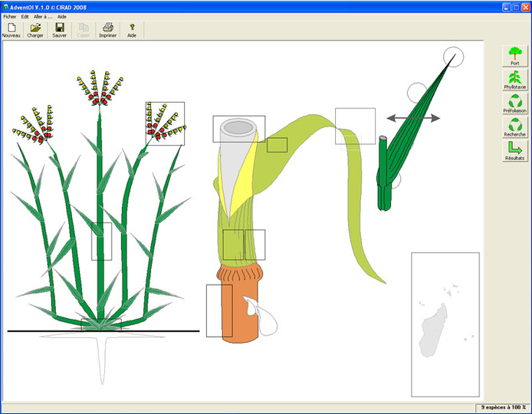Save using the Sauver icon

(x=59, y=30)
